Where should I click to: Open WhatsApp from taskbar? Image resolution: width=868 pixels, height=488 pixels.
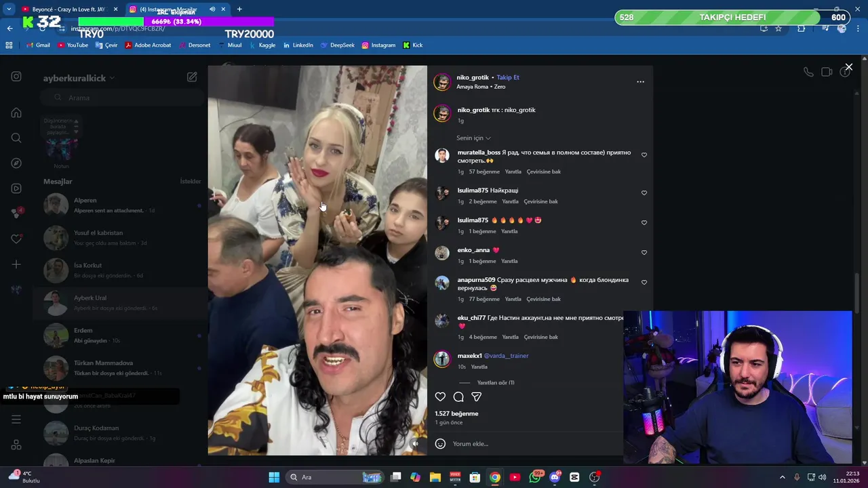pyautogui.click(x=535, y=477)
